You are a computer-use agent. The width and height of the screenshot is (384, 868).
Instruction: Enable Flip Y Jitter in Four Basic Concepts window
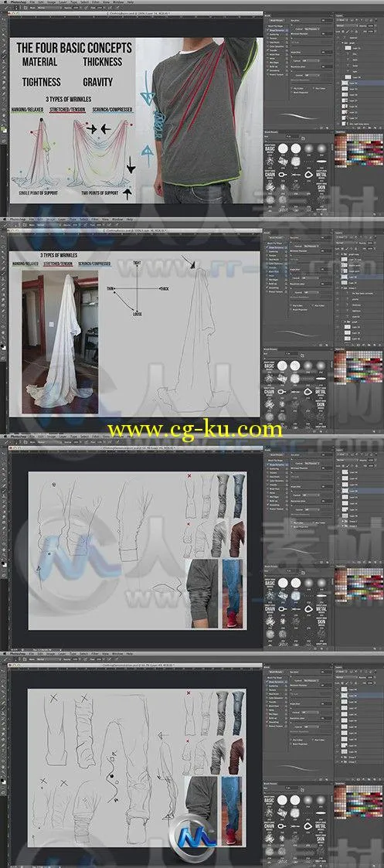click(x=314, y=89)
